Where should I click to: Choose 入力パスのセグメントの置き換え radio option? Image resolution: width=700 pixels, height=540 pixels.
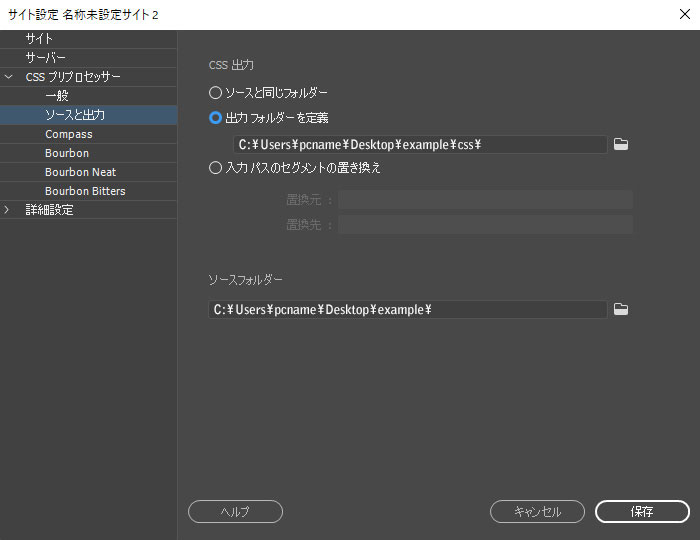215,168
